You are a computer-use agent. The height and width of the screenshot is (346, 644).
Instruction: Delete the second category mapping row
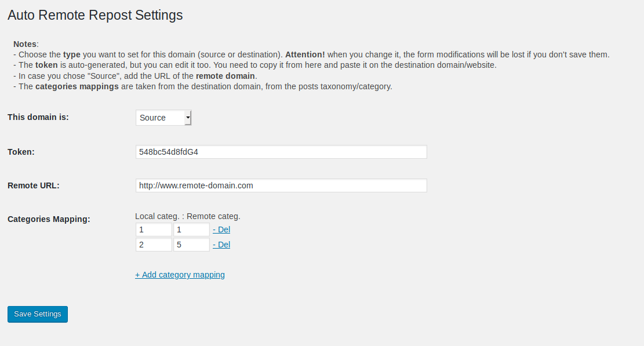tap(221, 245)
